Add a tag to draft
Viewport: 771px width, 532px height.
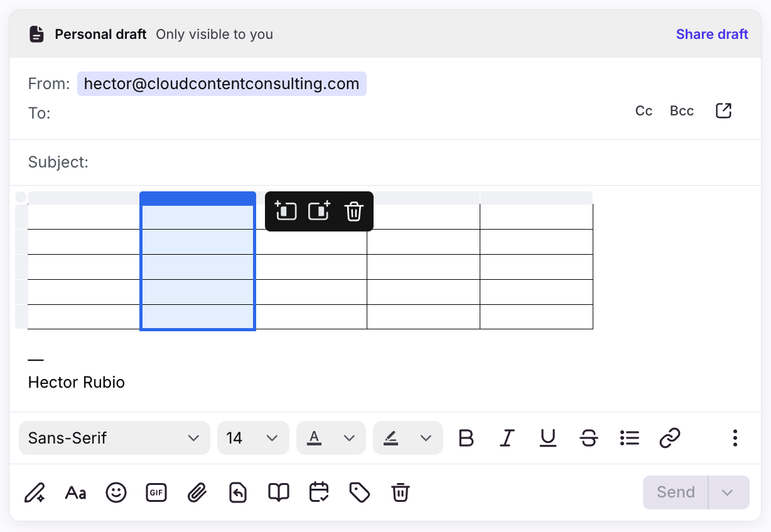pos(359,492)
